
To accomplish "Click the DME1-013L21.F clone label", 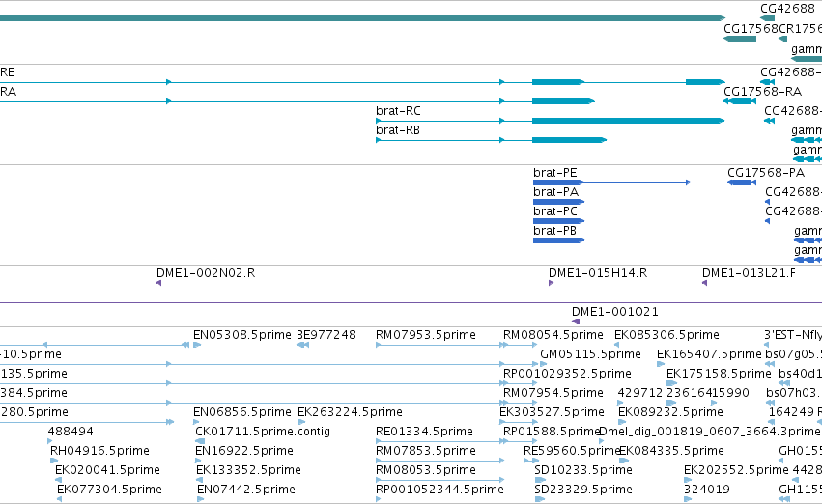I will click(749, 273).
